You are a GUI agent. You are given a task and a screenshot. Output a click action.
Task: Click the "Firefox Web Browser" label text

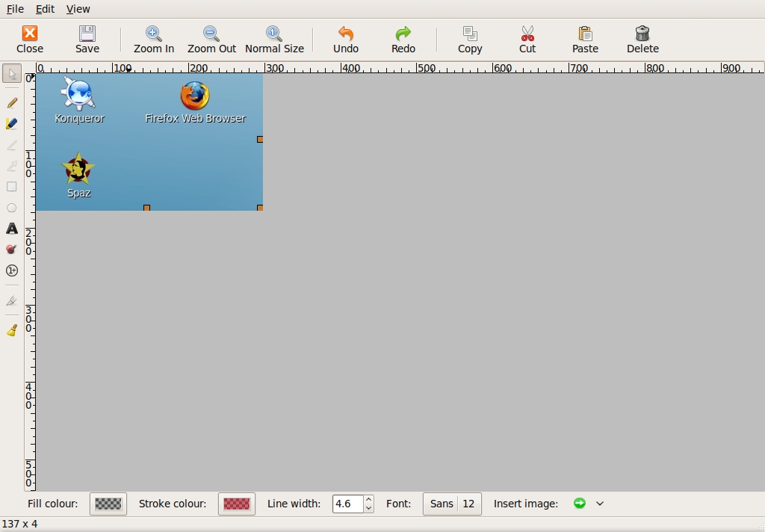click(195, 118)
